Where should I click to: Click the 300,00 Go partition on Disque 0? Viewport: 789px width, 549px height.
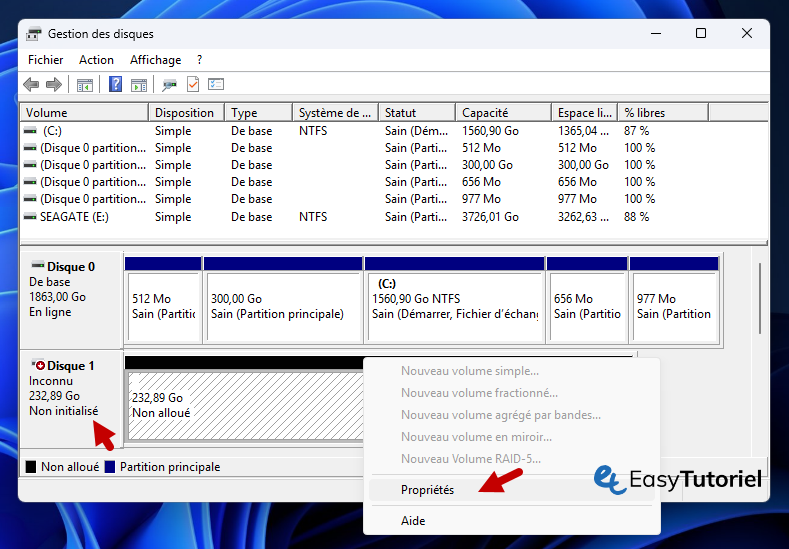pos(284,306)
